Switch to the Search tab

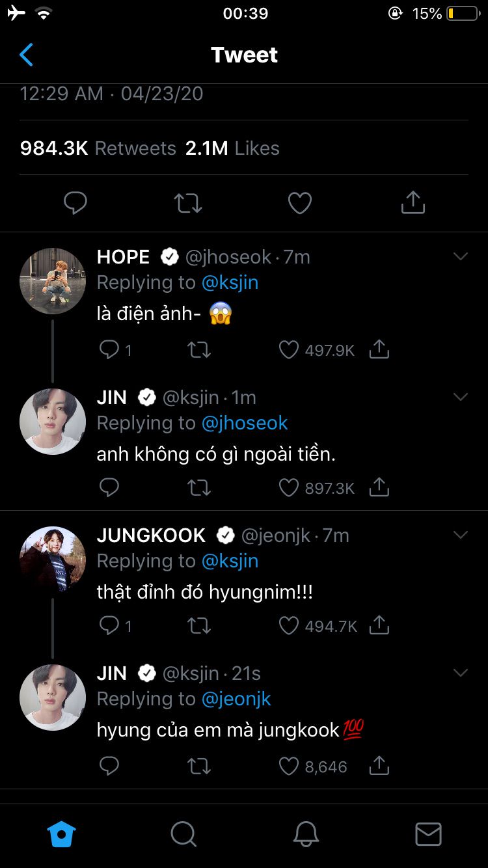coord(183,834)
